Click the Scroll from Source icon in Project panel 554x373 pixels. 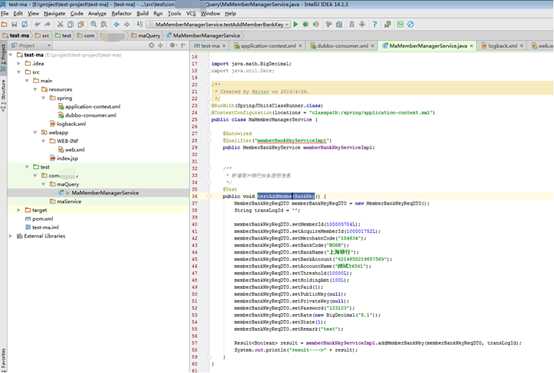(x=151, y=45)
